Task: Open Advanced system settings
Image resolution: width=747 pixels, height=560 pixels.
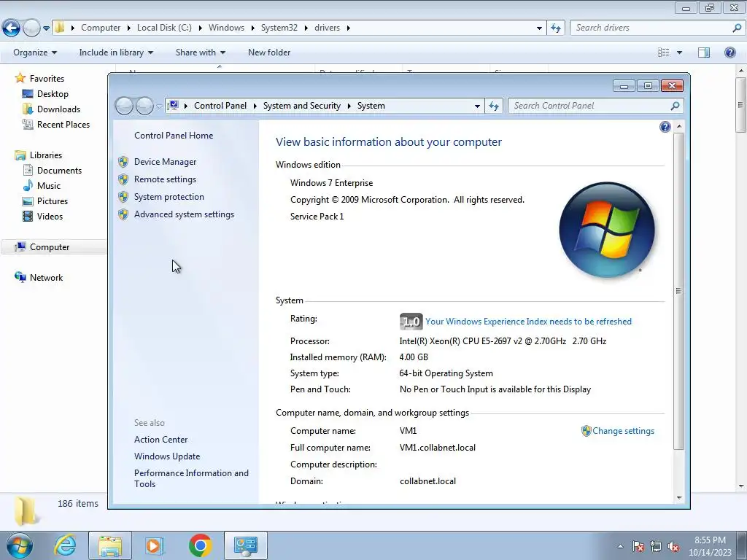Action: click(184, 215)
